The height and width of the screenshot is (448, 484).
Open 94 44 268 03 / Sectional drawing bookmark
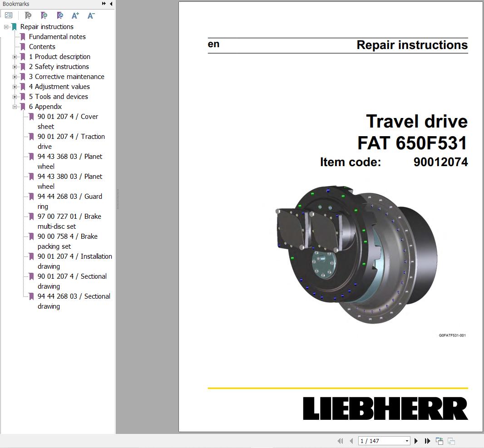(74, 301)
